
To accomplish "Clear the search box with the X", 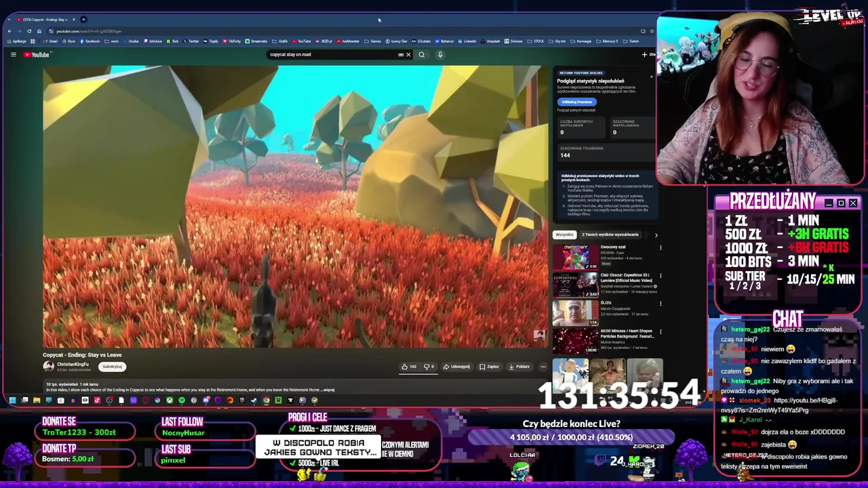I will tap(408, 54).
